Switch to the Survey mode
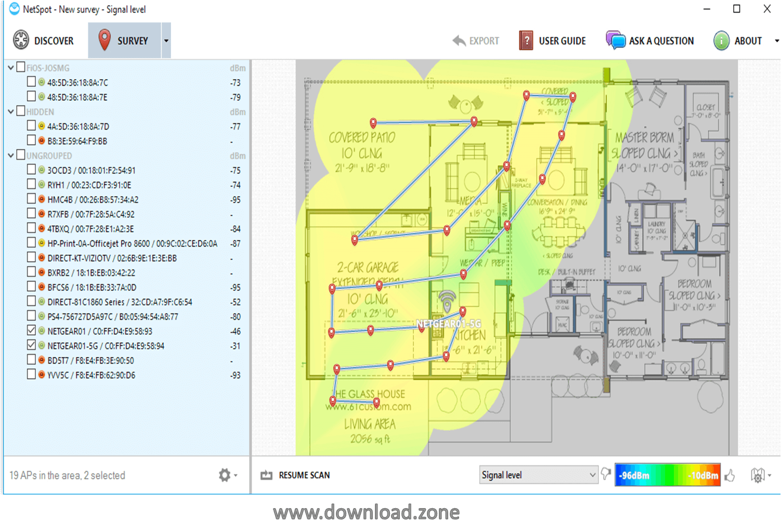This screenshot has height=532, width=781. [x=125, y=41]
